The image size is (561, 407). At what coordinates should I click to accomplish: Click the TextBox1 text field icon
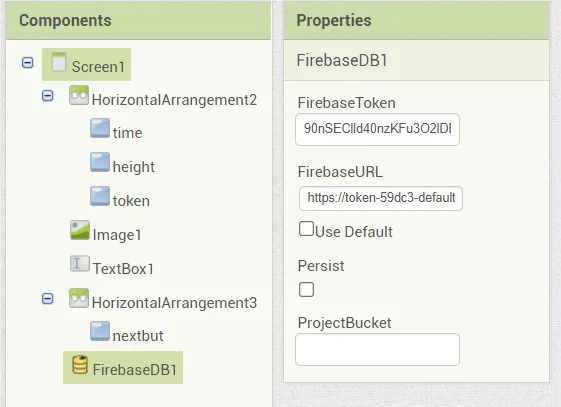pyautogui.click(x=80, y=264)
